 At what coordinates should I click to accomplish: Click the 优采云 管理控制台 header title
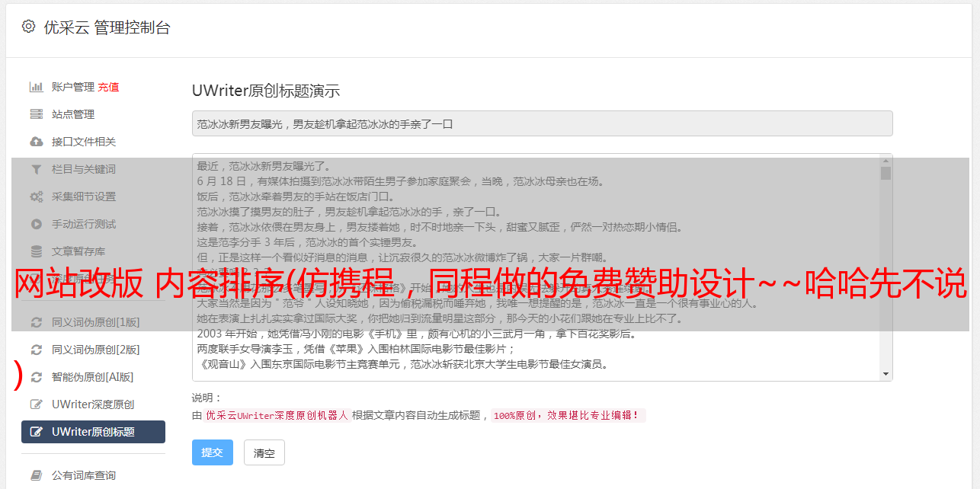[x=107, y=27]
